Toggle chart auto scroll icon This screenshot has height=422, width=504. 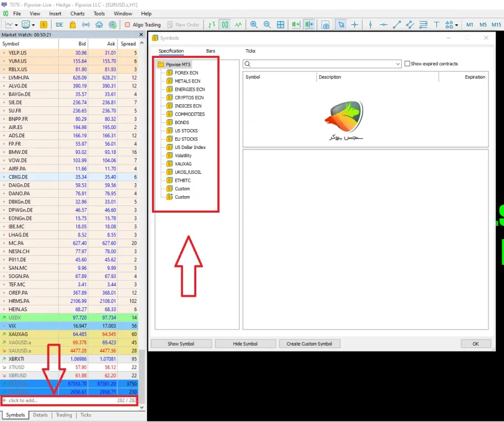(296, 25)
